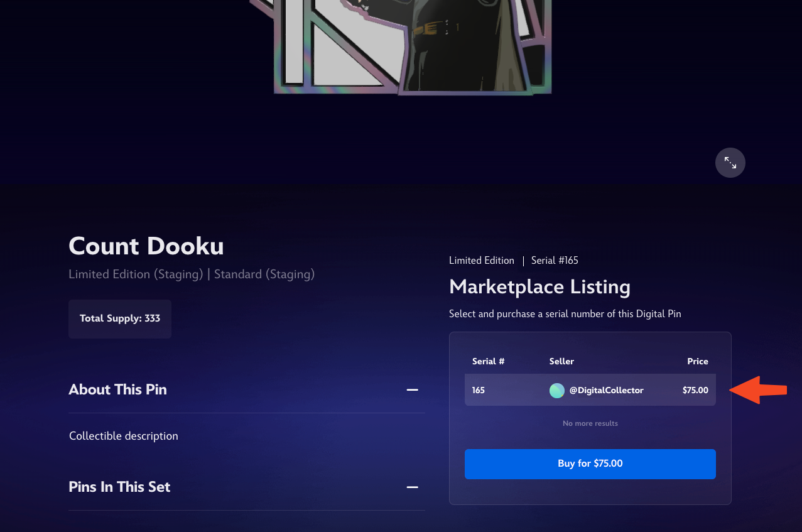Screen dimensions: 802x532
Task: Click the red arrow pointing at the listing
Action: [758, 390]
